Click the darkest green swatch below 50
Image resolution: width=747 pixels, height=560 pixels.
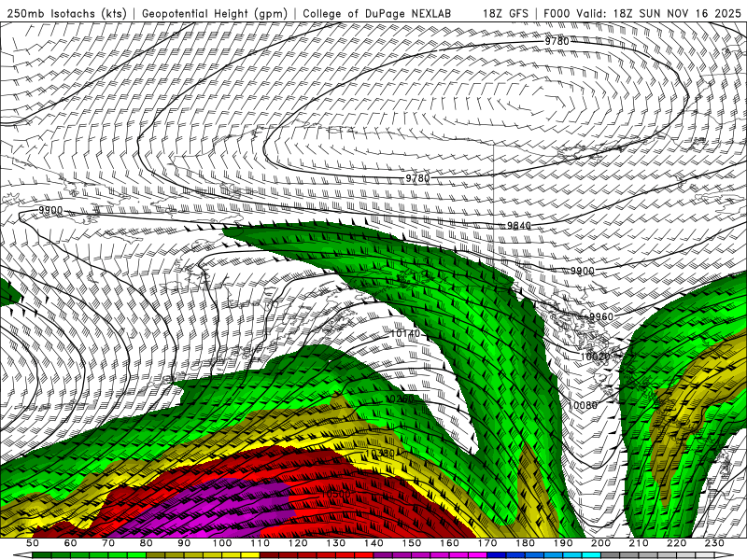[x=42, y=554]
